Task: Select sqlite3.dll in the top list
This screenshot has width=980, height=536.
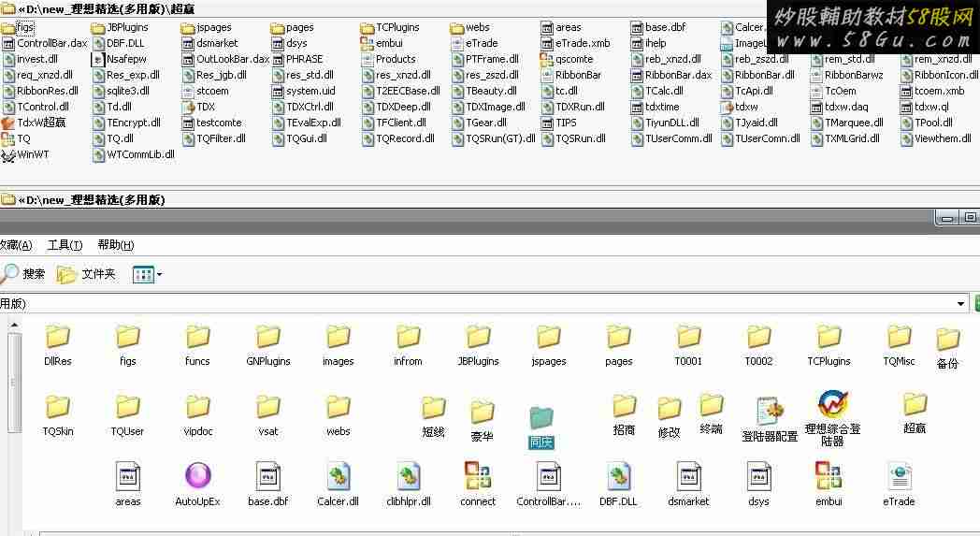Action: pos(121,91)
